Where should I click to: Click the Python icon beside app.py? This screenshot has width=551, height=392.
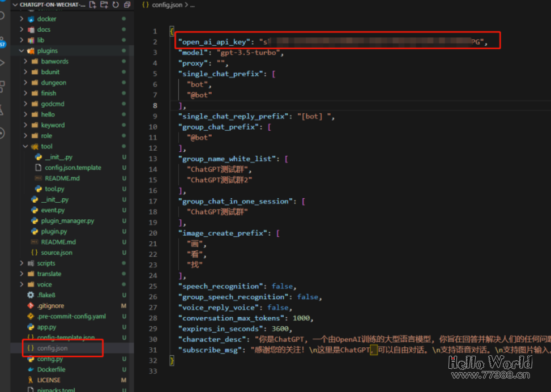coord(31,327)
